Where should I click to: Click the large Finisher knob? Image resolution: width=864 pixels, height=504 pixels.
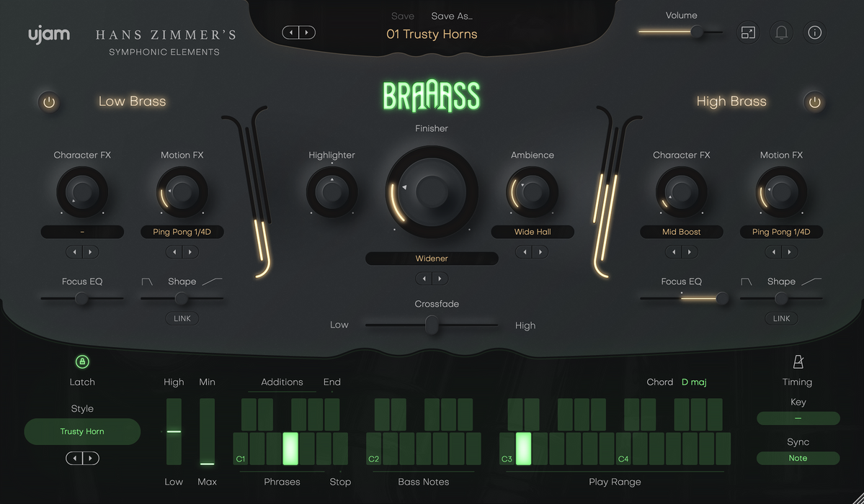432,192
